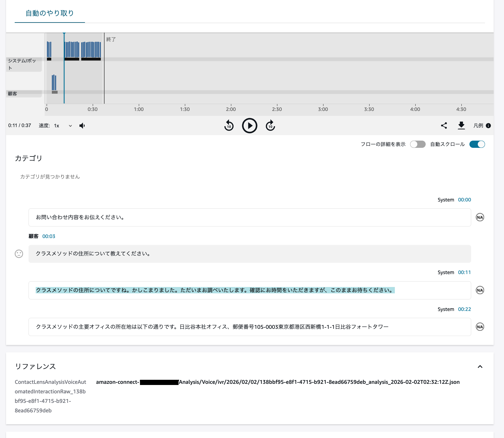The image size is (504, 438).
Task: Click the N/A badge beside the 00:22 message
Action: click(x=480, y=327)
